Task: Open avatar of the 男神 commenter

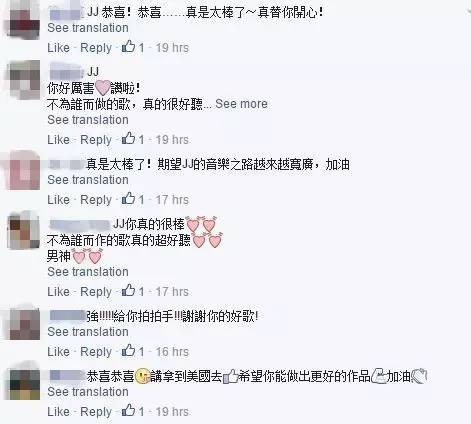Action: click(24, 231)
